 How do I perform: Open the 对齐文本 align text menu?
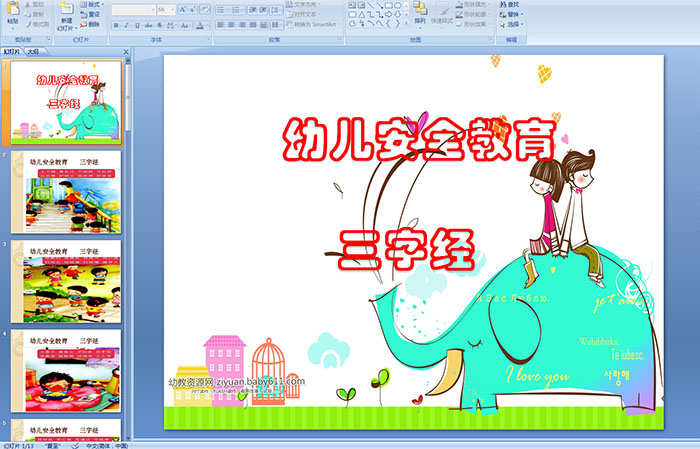(302, 15)
